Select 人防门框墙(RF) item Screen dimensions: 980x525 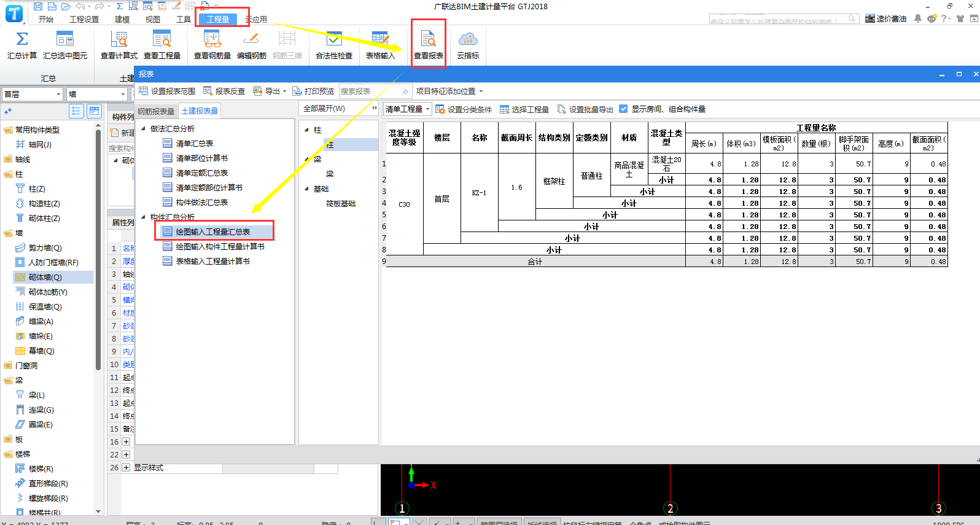(53, 262)
